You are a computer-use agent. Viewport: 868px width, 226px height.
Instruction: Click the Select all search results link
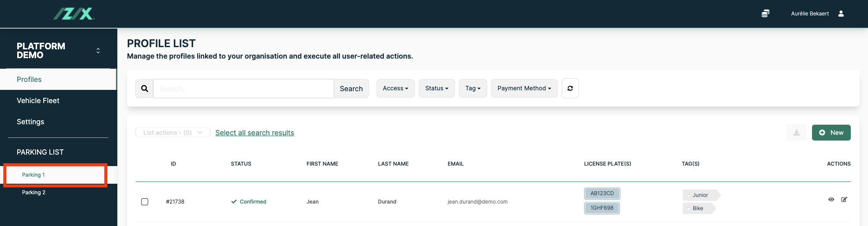(x=254, y=133)
